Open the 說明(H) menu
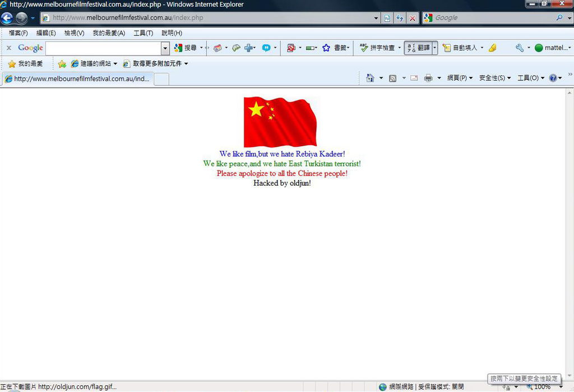This screenshot has height=392, width=574. point(172,33)
